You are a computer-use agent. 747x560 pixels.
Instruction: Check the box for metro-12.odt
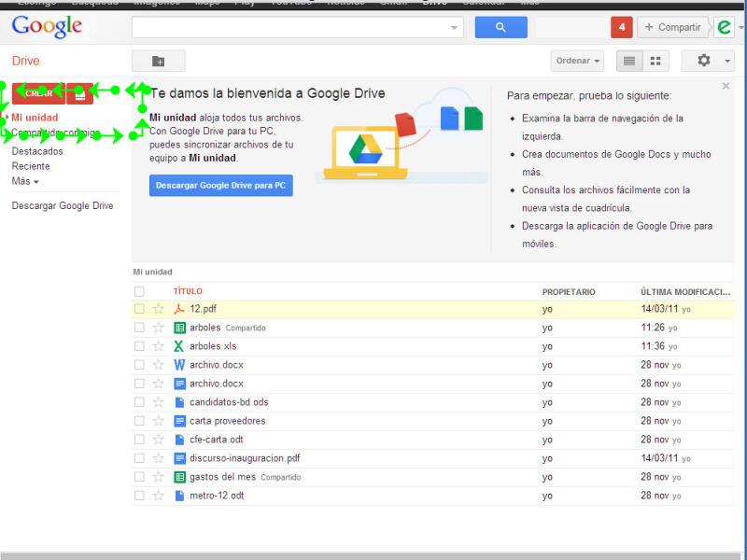(x=139, y=496)
